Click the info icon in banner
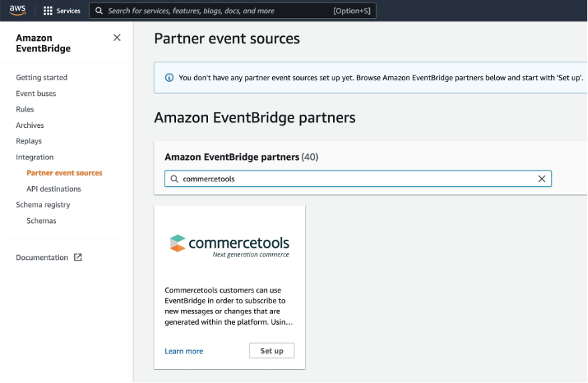588x383 pixels. [x=169, y=78]
